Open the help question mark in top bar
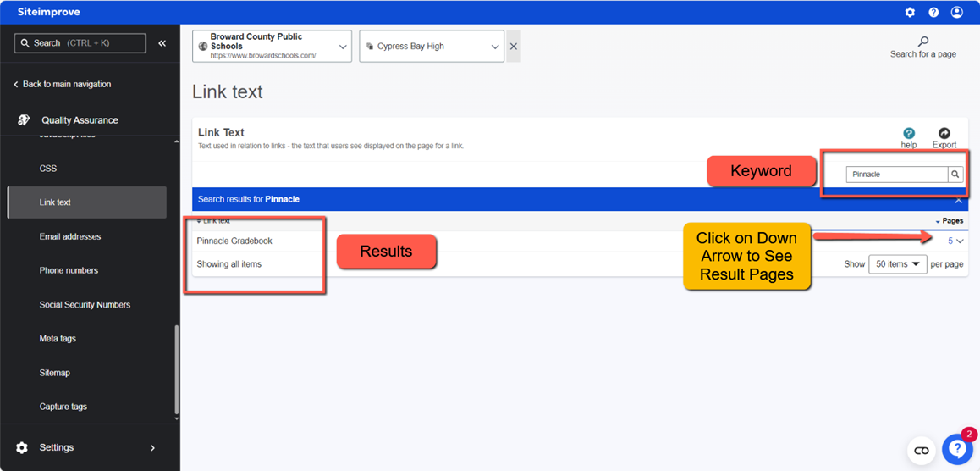The height and width of the screenshot is (471, 980). tap(933, 13)
